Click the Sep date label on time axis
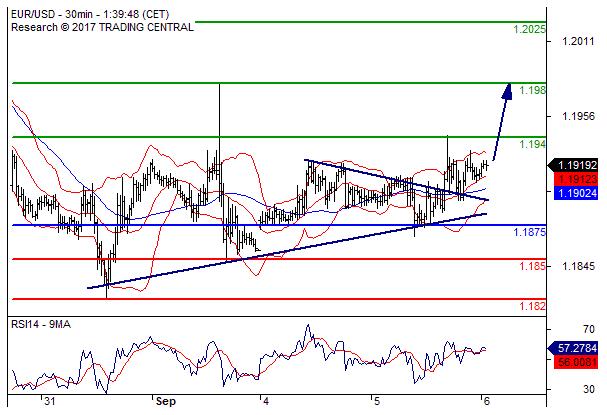 pos(166,401)
